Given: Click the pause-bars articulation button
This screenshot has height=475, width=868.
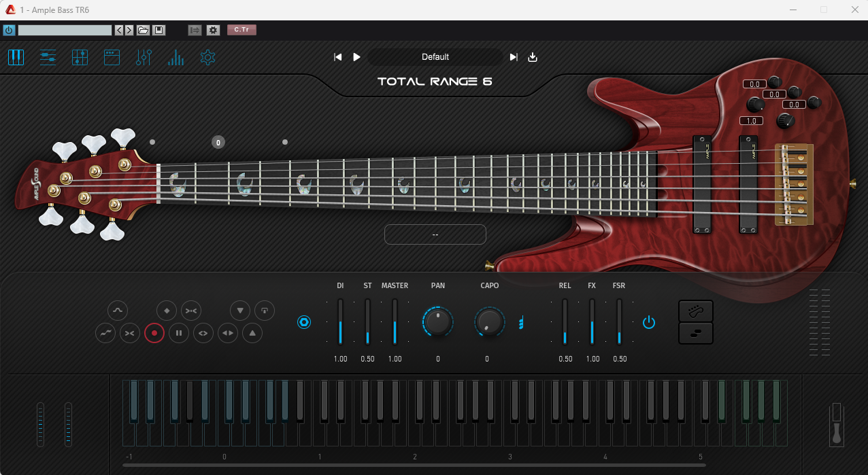Looking at the screenshot, I should 179,333.
